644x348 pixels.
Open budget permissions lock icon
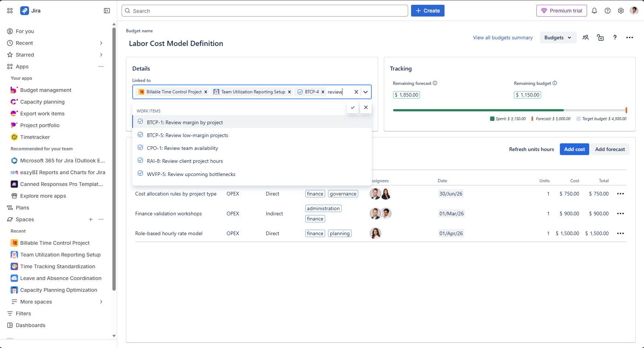600,37
